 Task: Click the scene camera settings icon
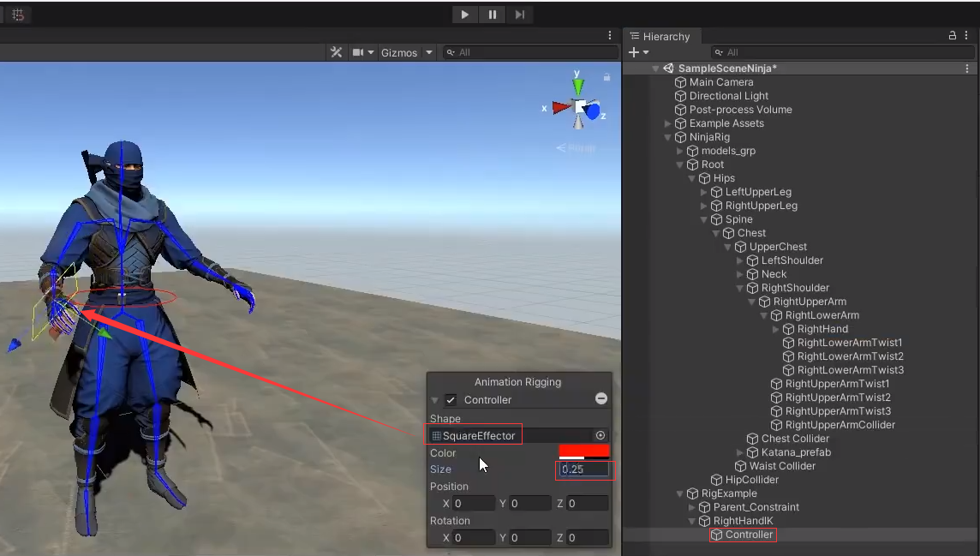pos(358,52)
